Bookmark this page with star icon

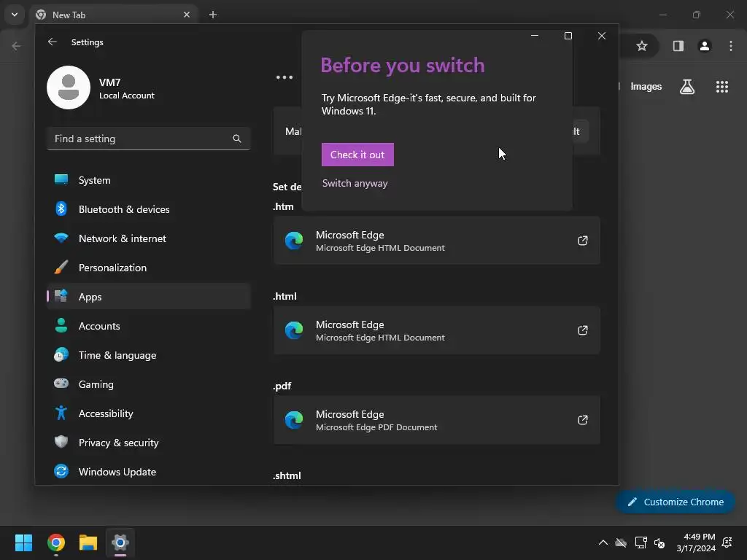642,46
